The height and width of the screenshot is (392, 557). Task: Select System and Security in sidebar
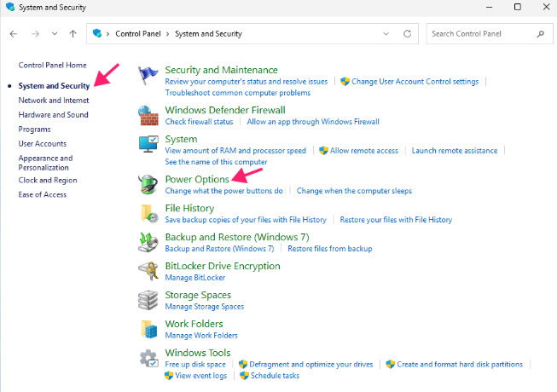point(54,86)
